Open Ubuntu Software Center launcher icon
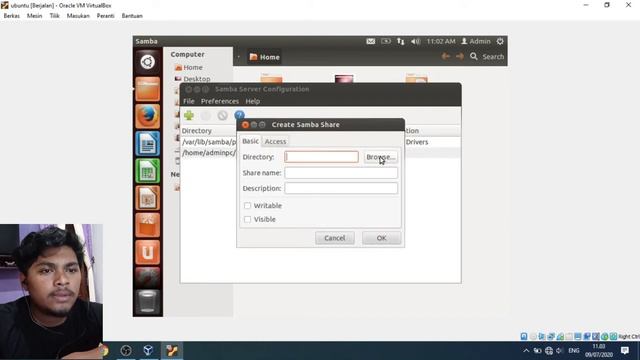Viewport: 640px width, 360px height. tap(147, 225)
